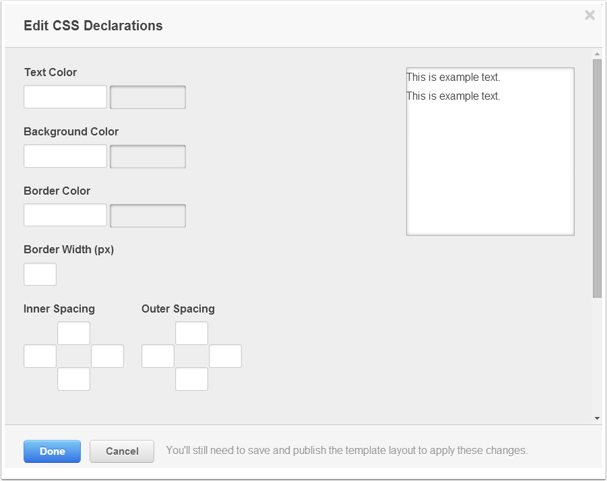Close the Edit CSS Declarations dialog

click(590, 15)
